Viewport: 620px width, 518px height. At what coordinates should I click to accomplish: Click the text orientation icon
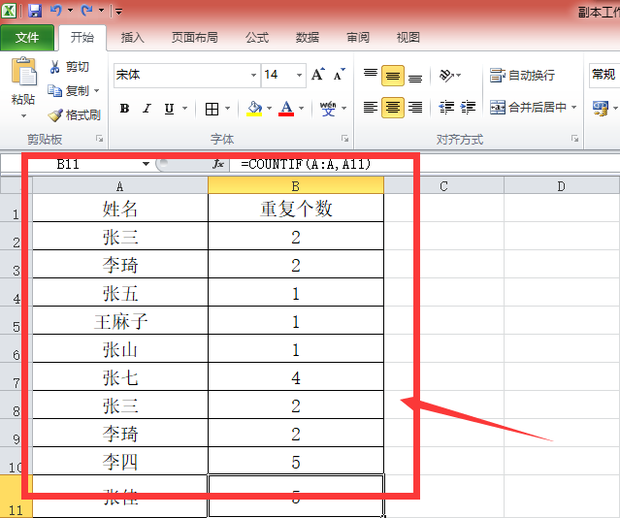tap(447, 75)
